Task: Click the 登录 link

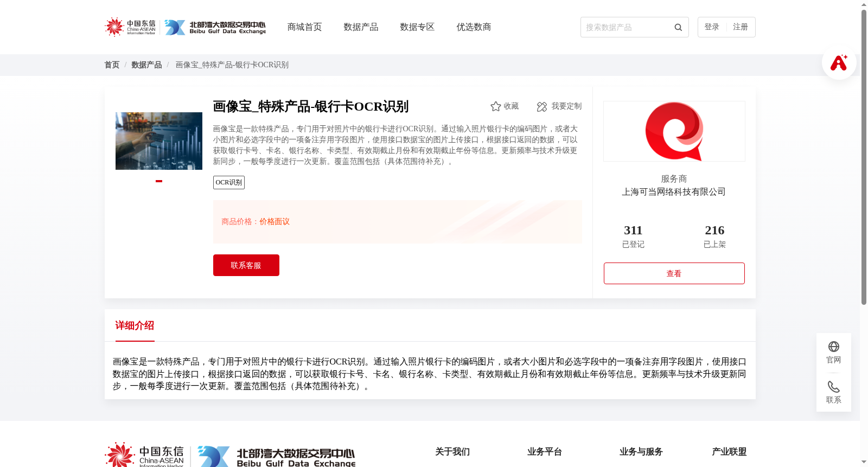Action: (712, 27)
